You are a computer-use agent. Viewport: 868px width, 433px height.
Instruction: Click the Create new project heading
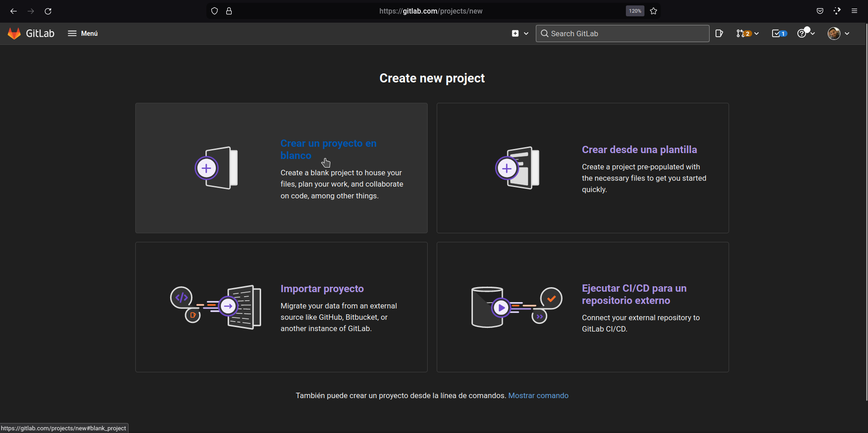click(432, 78)
